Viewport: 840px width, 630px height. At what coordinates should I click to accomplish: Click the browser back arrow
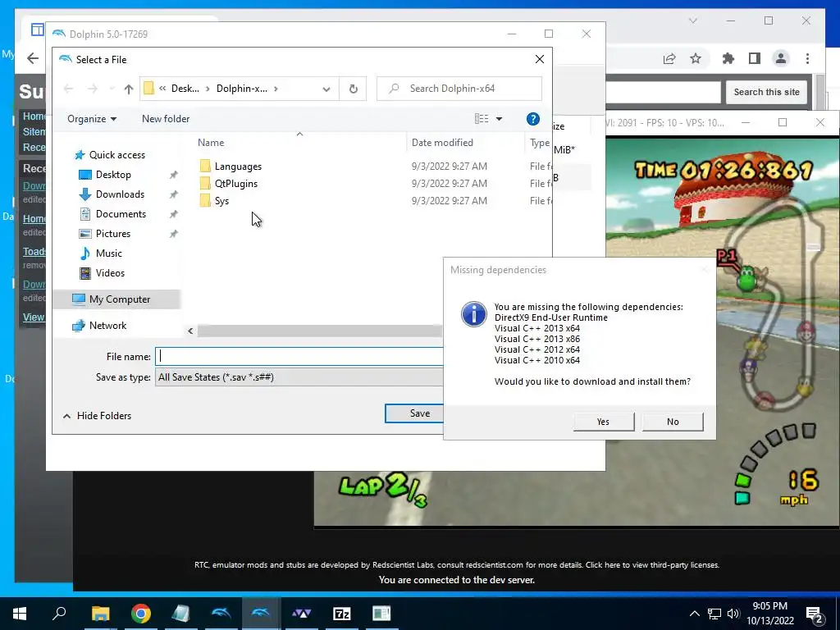tap(33, 58)
